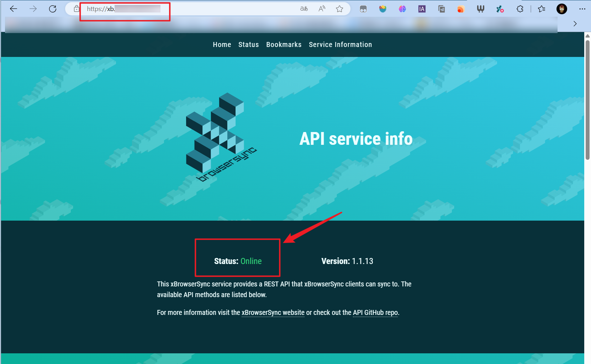
Task: Click the xBrowserSync cube logo
Action: [221, 137]
